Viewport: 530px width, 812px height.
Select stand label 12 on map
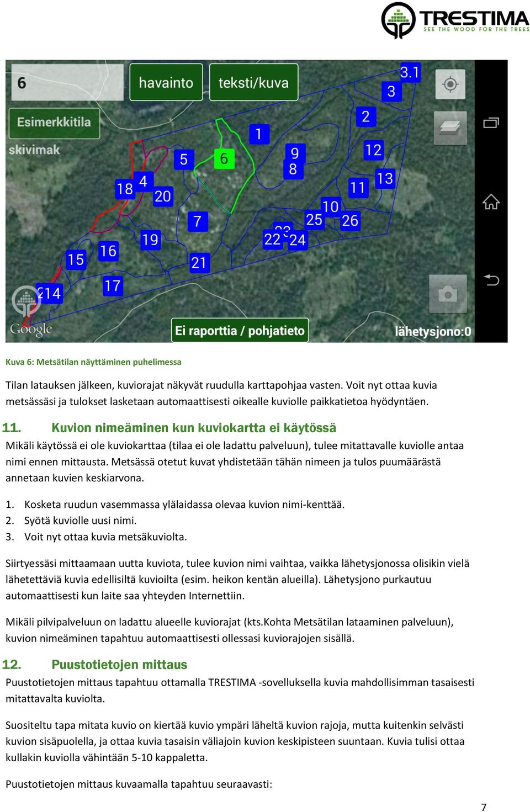pos(373,150)
